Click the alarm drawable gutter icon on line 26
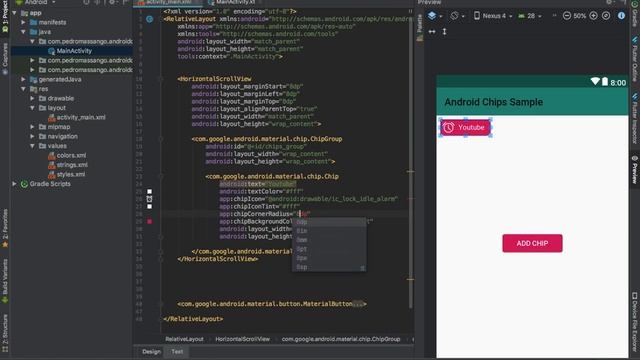The width and height of the screenshot is (640, 360). 149,199
